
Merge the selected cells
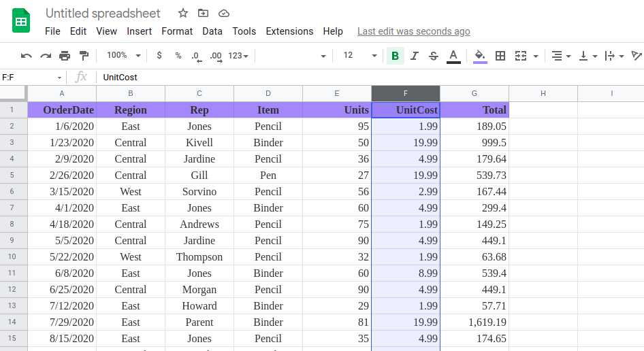520,56
